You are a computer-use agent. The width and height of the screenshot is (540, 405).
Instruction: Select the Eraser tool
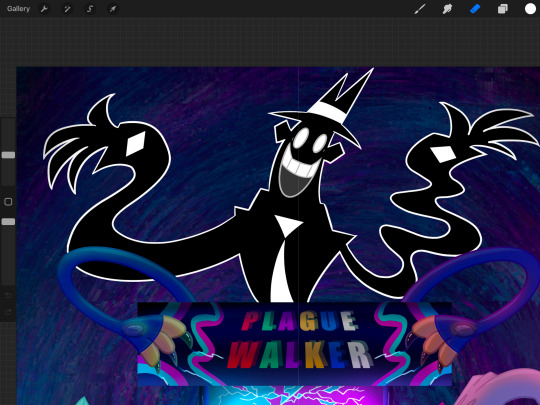(475, 9)
